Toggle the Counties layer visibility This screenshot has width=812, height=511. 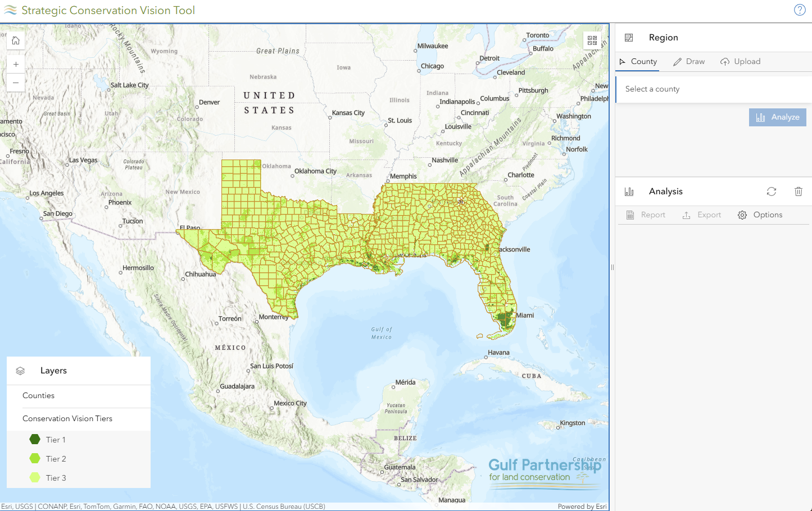click(39, 396)
